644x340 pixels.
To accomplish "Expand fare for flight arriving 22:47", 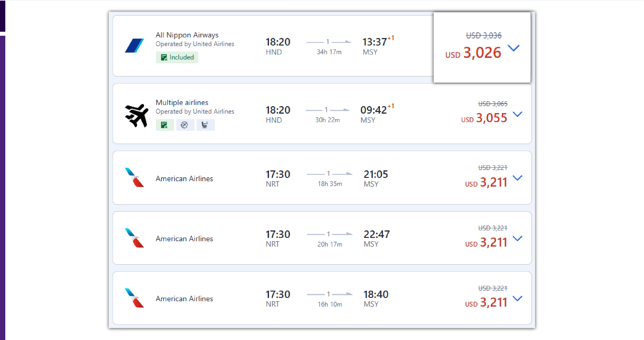I will [517, 239].
